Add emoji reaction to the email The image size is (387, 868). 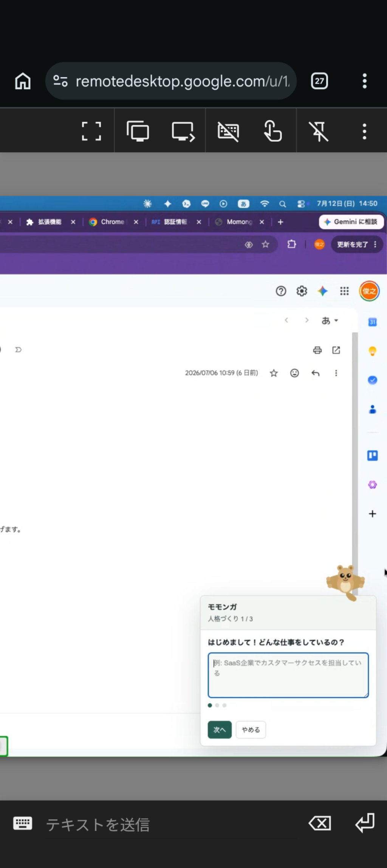click(x=294, y=373)
